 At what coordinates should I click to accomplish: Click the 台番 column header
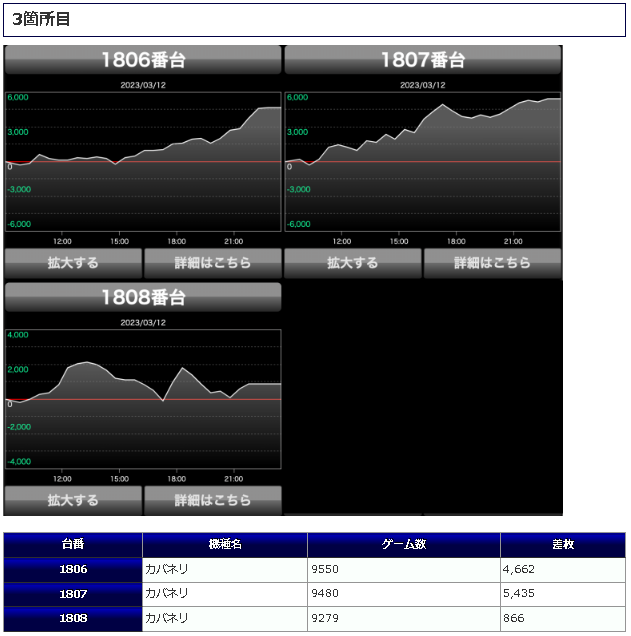pyautogui.click(x=73, y=545)
